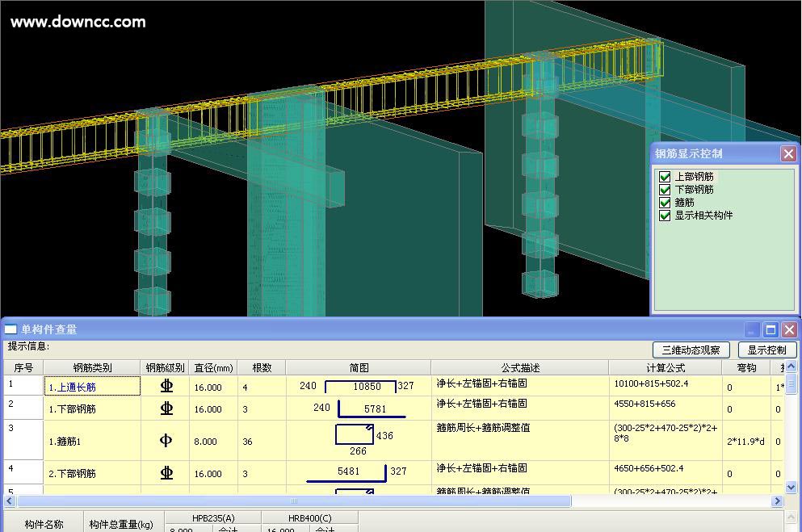The width and height of the screenshot is (802, 532).
Task: Click the 钢筋类别 column header
Action: [x=92, y=368]
